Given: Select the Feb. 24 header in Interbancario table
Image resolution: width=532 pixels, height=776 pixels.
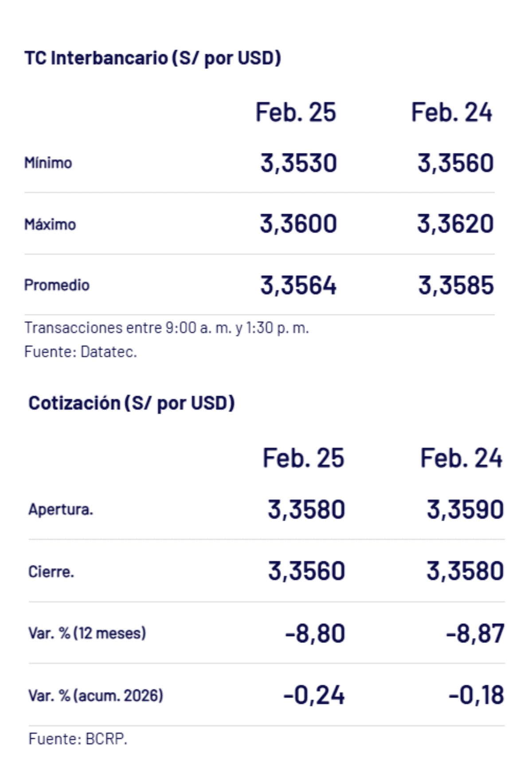Looking at the screenshot, I should click(451, 112).
